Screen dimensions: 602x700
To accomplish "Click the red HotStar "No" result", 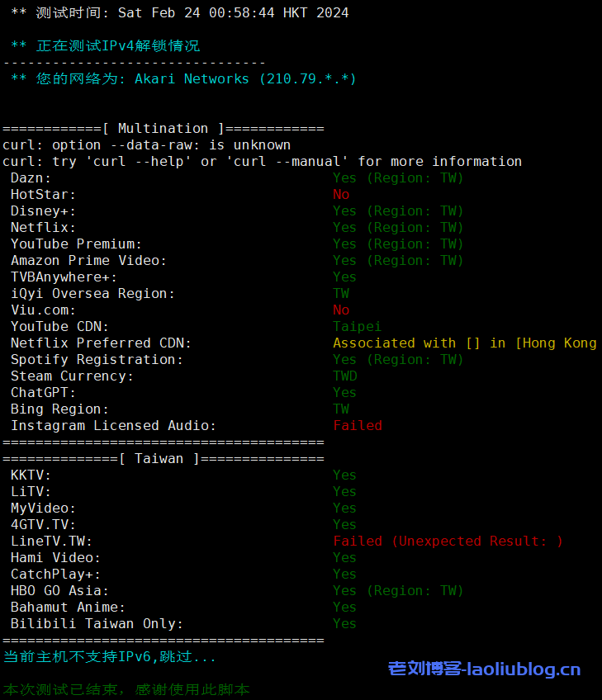I will 341,195.
